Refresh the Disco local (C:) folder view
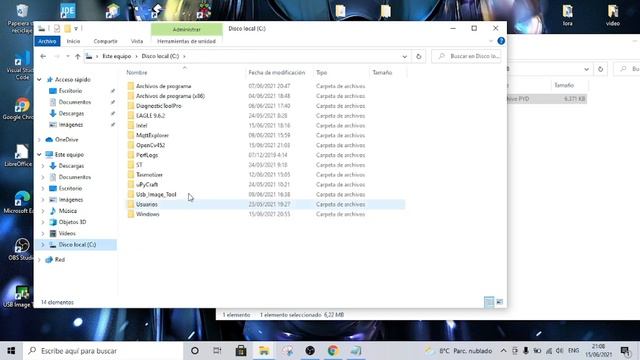640x360 pixels. tap(418, 56)
